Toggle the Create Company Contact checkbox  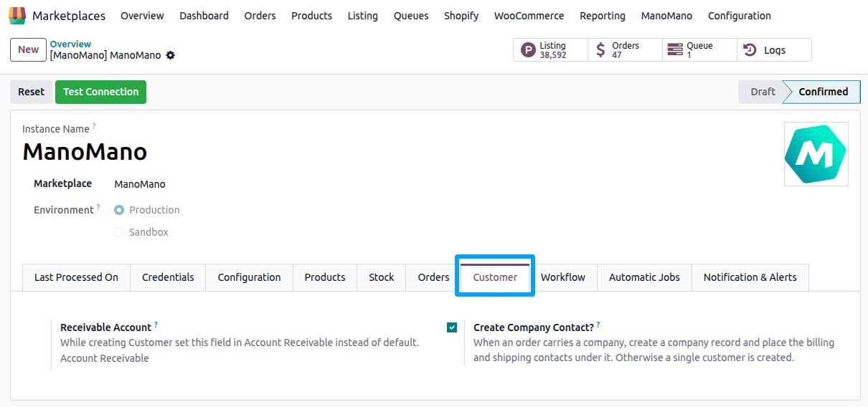pyautogui.click(x=452, y=327)
